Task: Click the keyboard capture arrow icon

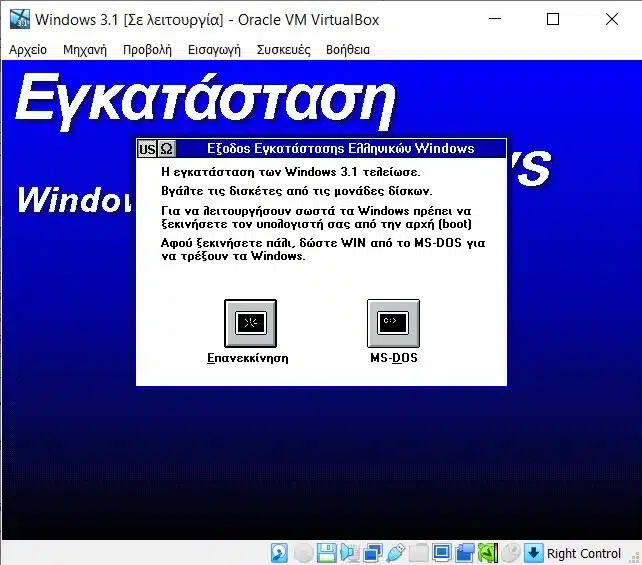Action: point(533,553)
